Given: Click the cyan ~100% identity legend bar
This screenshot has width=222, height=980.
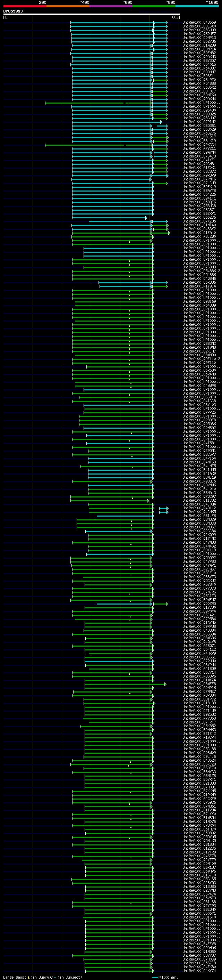Looking at the screenshot, I should coord(197,6).
